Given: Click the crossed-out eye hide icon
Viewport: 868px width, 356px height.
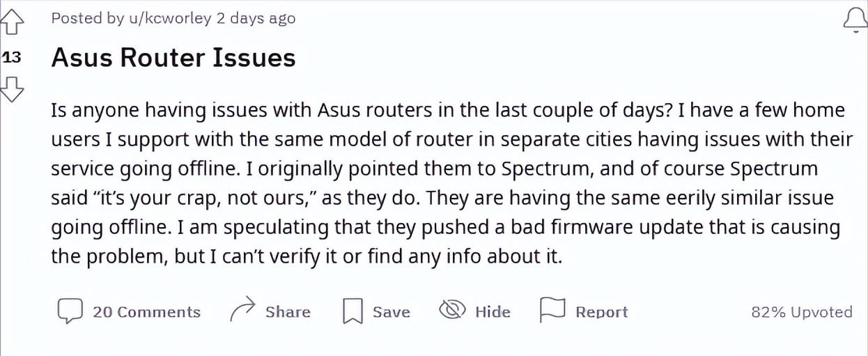Looking at the screenshot, I should click(x=452, y=310).
